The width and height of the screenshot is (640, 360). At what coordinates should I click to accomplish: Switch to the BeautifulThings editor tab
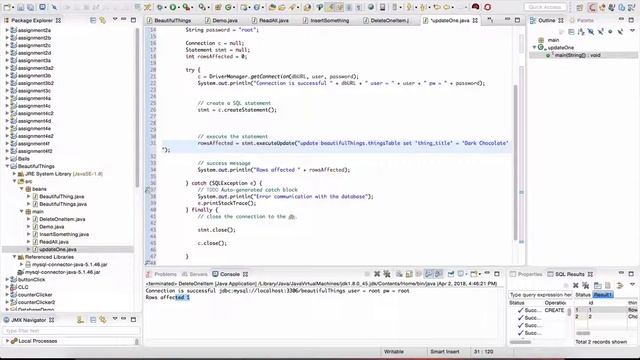click(x=169, y=20)
